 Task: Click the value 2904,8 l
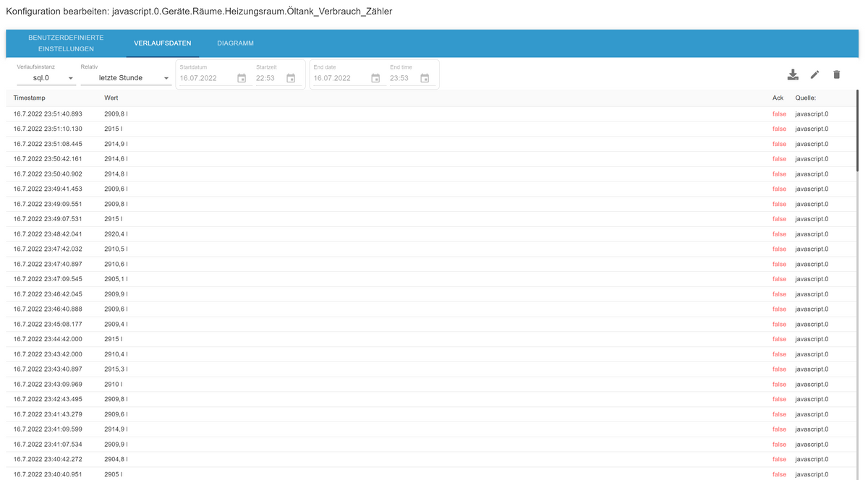click(x=116, y=460)
